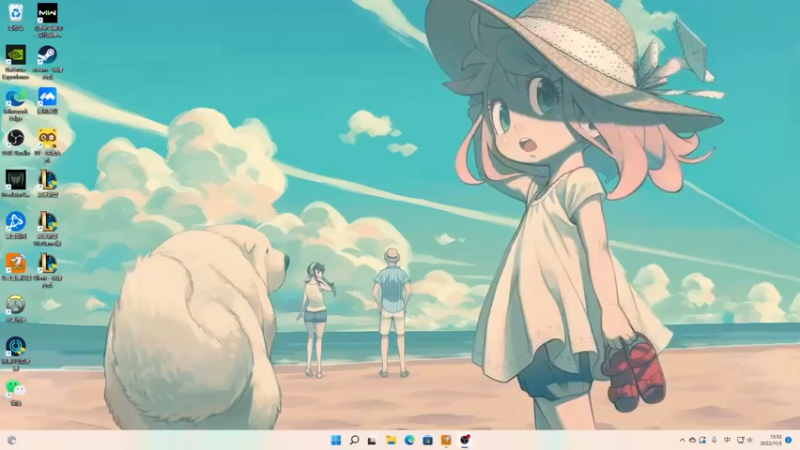Select the dark circular teal-ring desktop shortcut

(x=16, y=354)
